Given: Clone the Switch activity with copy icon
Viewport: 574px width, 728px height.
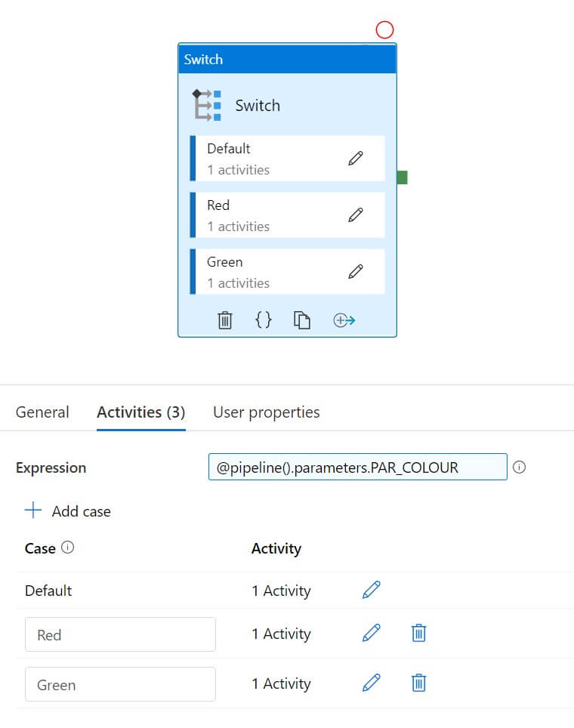Looking at the screenshot, I should point(302,320).
